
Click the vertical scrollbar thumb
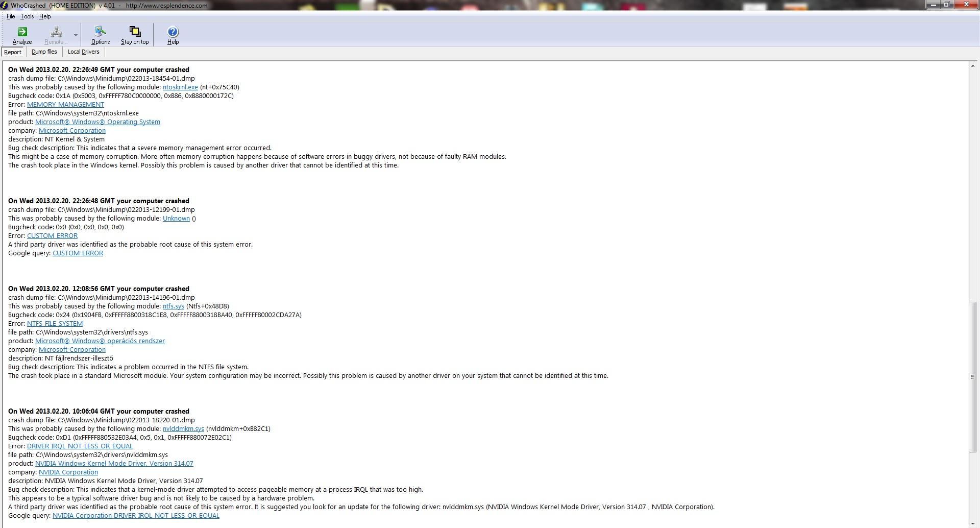tap(973, 377)
